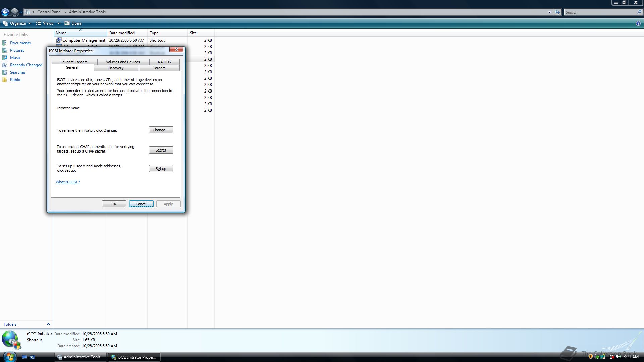644x362 pixels.
Task: Select the General tab
Action: click(72, 68)
